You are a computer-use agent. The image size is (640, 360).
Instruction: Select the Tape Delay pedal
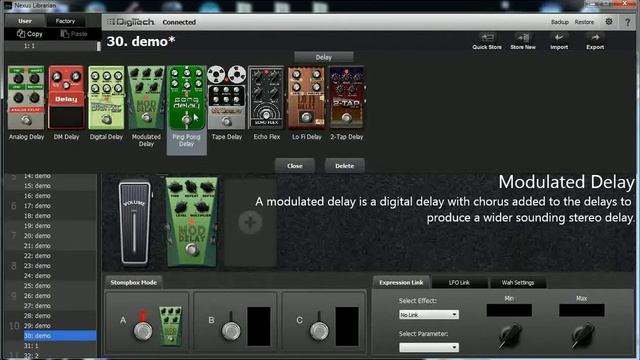(x=227, y=98)
